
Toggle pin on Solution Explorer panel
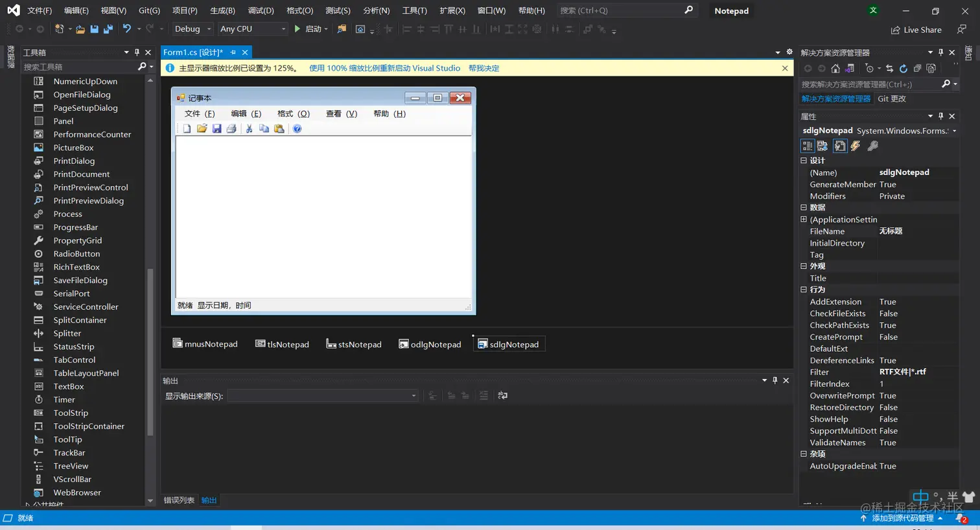point(940,52)
